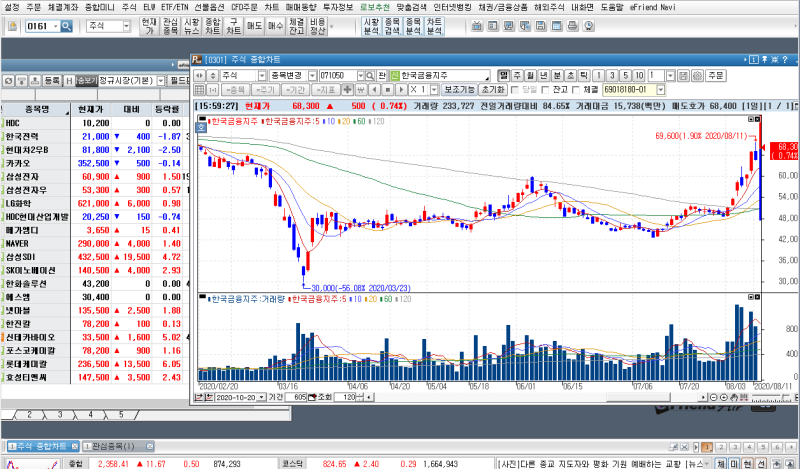This screenshot has height=469, width=800.
Task: Open the date 2020-10-20 dropdown
Action: 261,397
